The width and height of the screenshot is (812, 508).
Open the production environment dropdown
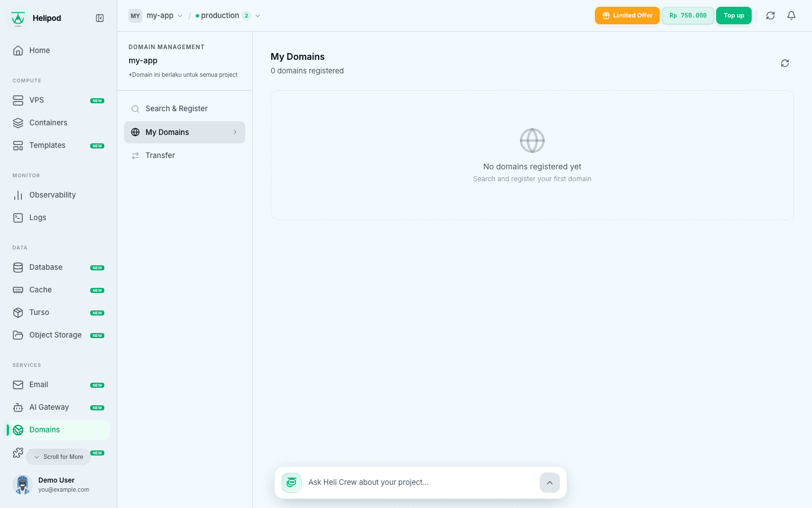pos(228,16)
